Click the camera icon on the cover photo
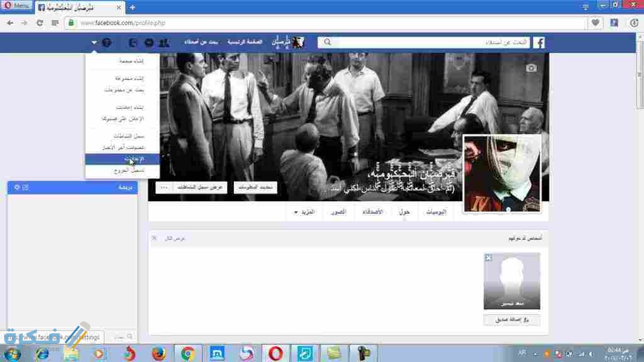This screenshot has width=644, height=362. click(531, 68)
